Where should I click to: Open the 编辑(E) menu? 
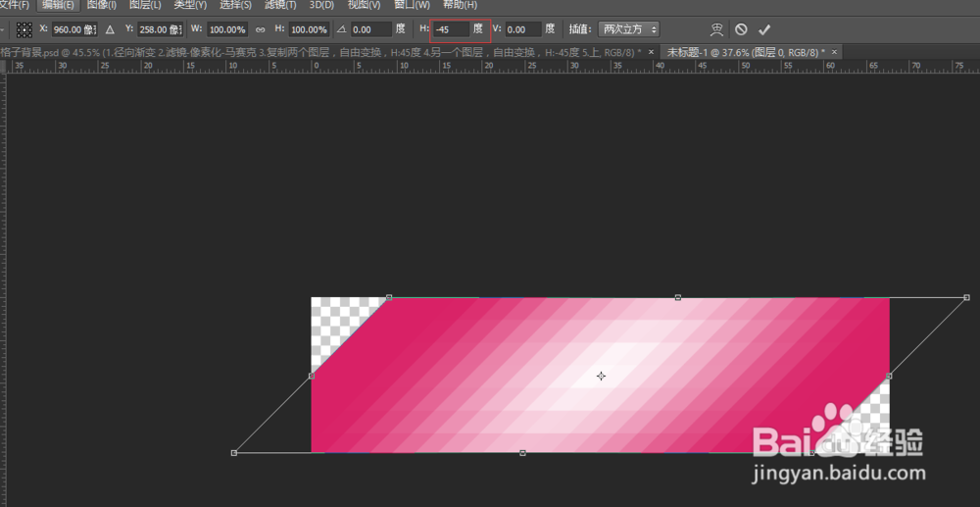coord(58,5)
